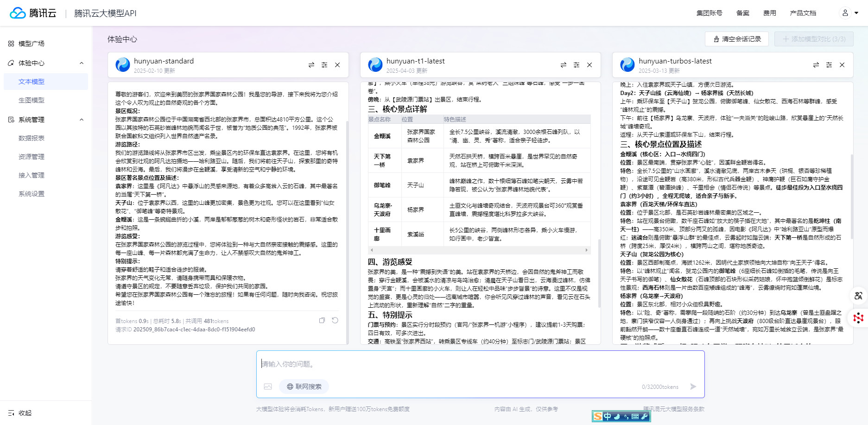Viewport: 868px width, 425px height.
Task: Click the Tencent Cloud logo
Action: (33, 13)
